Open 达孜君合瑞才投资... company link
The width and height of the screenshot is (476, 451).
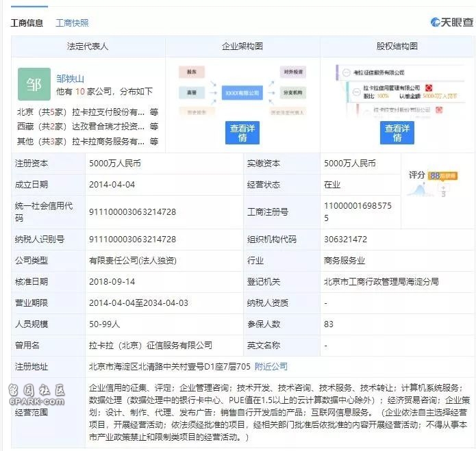108,127
